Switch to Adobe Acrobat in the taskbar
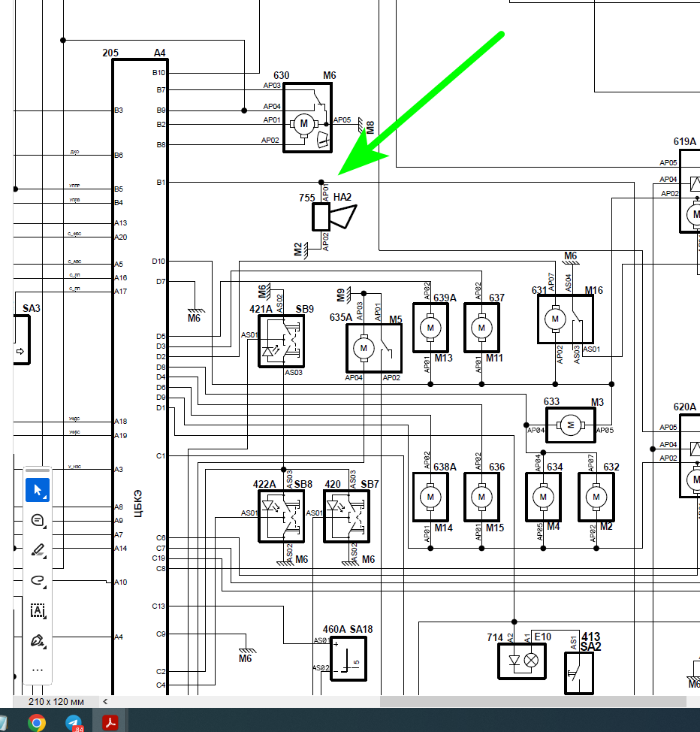Viewport: 700px width, 732px height. tap(110, 722)
